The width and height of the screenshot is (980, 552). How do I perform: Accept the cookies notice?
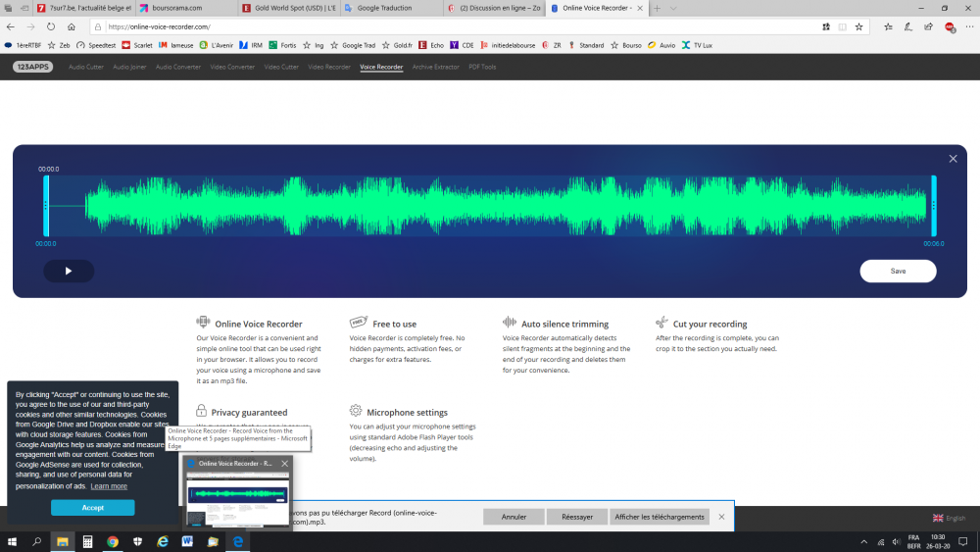[93, 508]
